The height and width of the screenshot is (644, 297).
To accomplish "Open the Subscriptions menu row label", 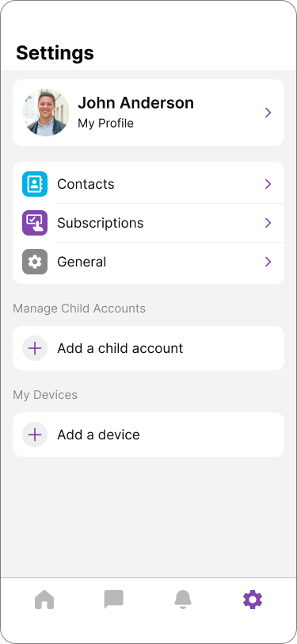I will coord(101,223).
